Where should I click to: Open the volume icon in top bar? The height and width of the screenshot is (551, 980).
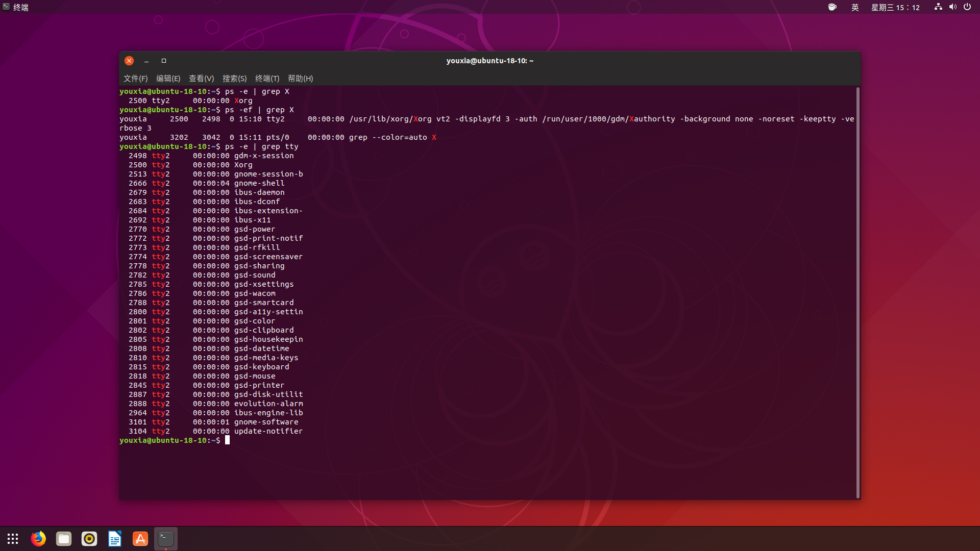click(x=952, y=7)
